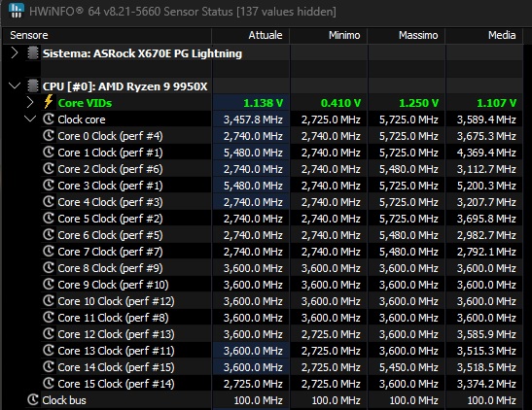Click the clock icon beside Core 14 Clock

click(x=49, y=366)
